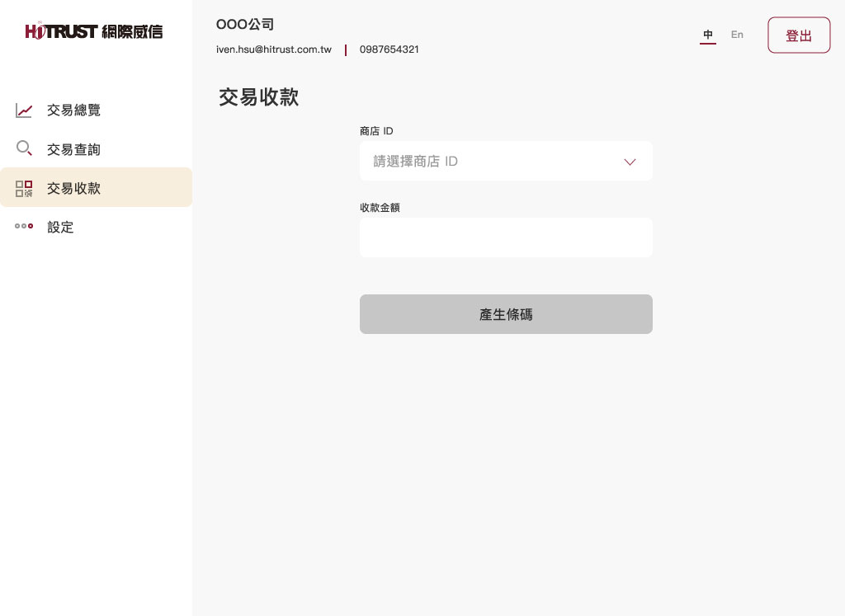Click the email iven.hsu@hitrust.com.tw
The width and height of the screenshot is (845, 616).
click(274, 49)
